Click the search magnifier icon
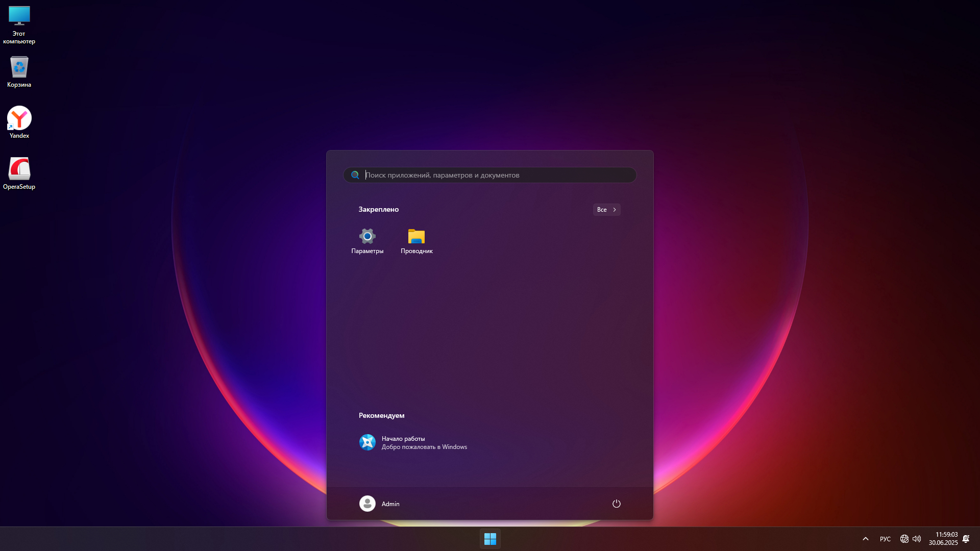The image size is (980, 551). click(x=355, y=175)
